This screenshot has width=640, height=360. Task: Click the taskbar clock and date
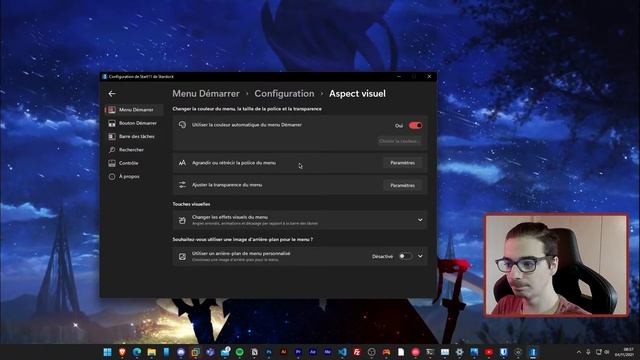point(625,352)
